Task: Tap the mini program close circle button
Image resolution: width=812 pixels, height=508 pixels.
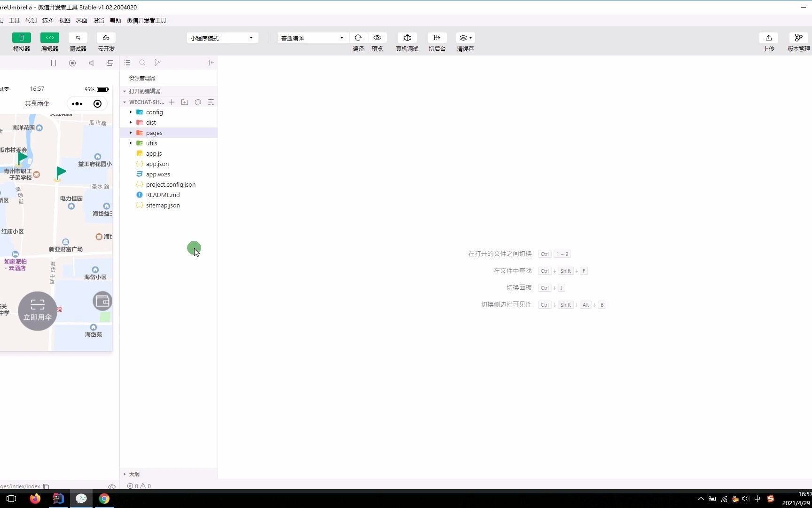Action: [97, 104]
